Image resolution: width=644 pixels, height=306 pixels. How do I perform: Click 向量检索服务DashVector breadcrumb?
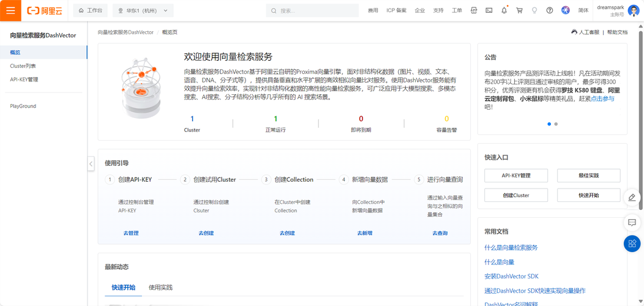coord(125,32)
